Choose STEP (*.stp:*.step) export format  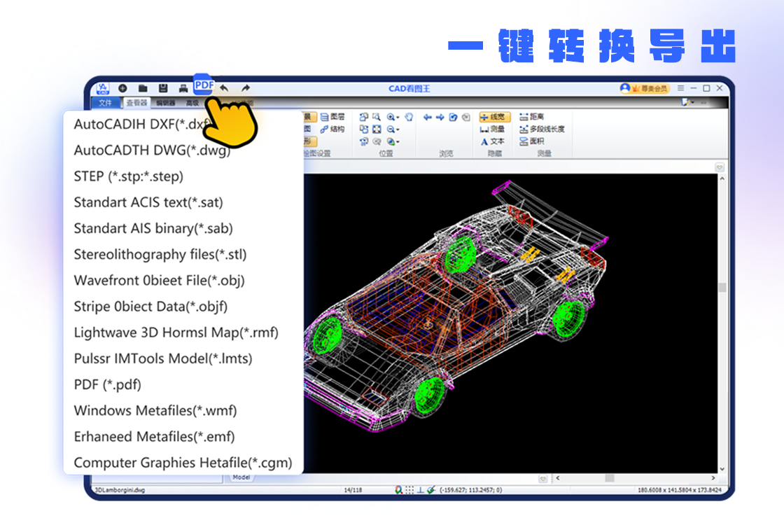click(129, 176)
